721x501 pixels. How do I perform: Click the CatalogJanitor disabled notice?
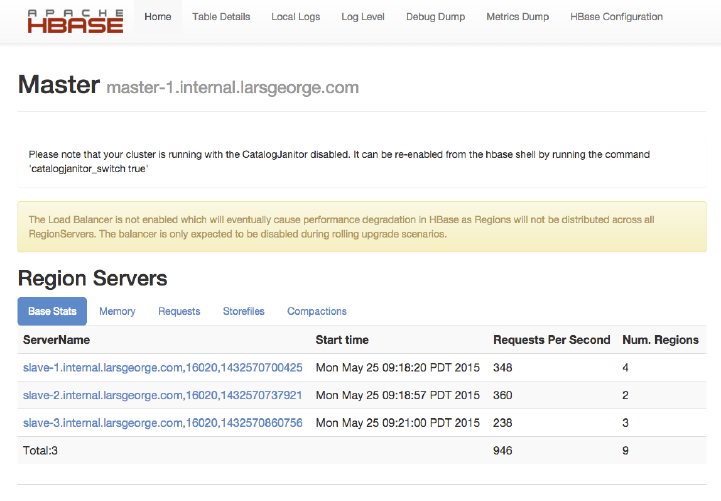click(362, 161)
